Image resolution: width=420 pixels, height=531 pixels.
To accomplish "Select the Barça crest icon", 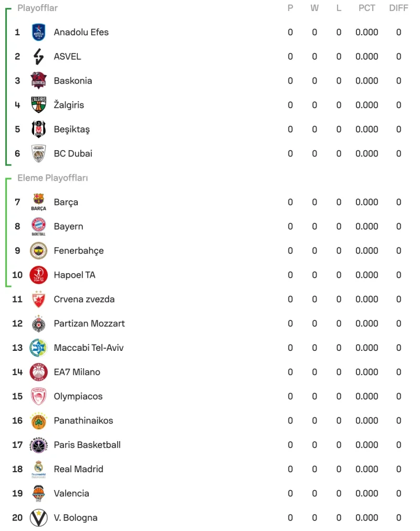I will (x=38, y=202).
